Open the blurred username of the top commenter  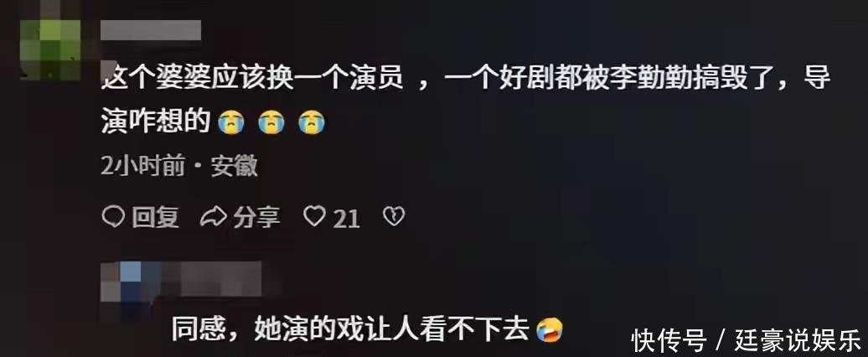pyautogui.click(x=151, y=30)
